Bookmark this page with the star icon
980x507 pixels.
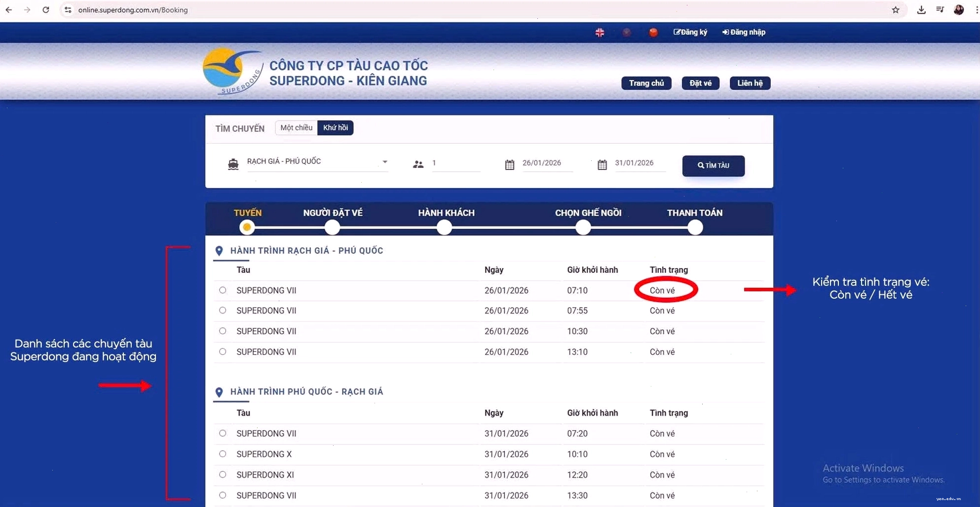coord(896,10)
